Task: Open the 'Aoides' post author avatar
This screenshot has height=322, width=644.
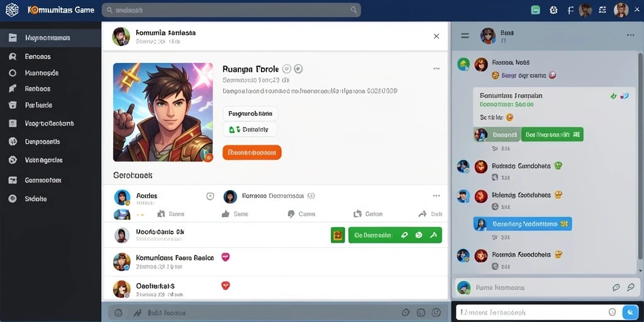Action: pos(122,197)
